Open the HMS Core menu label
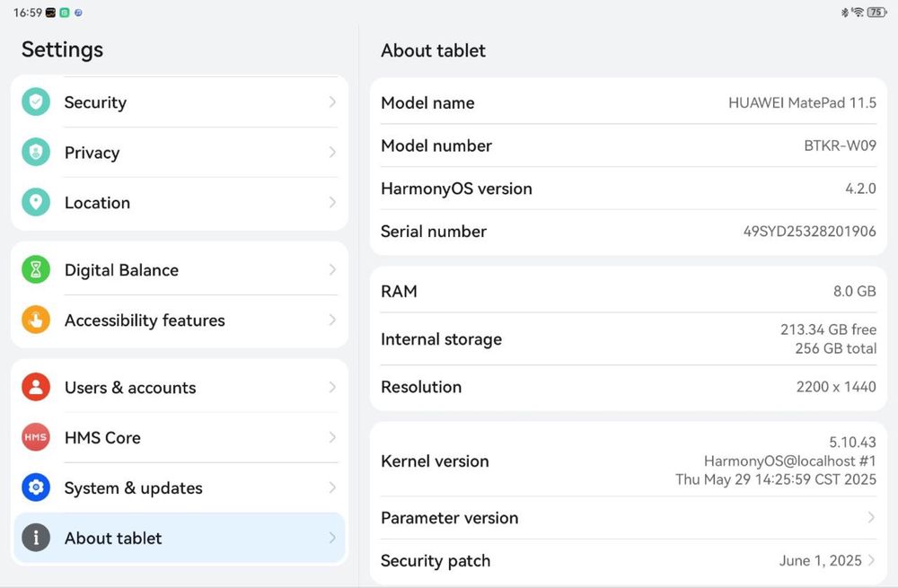Image resolution: width=898 pixels, height=588 pixels. click(102, 438)
